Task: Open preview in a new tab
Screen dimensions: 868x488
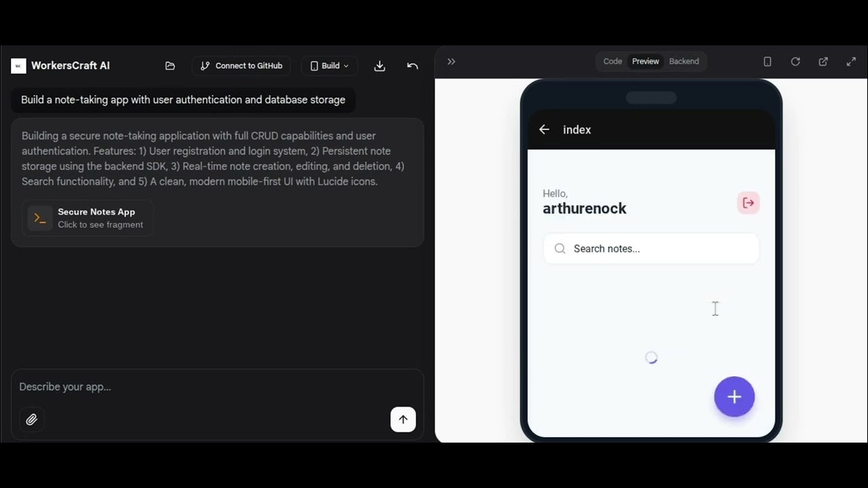Action: (x=823, y=61)
